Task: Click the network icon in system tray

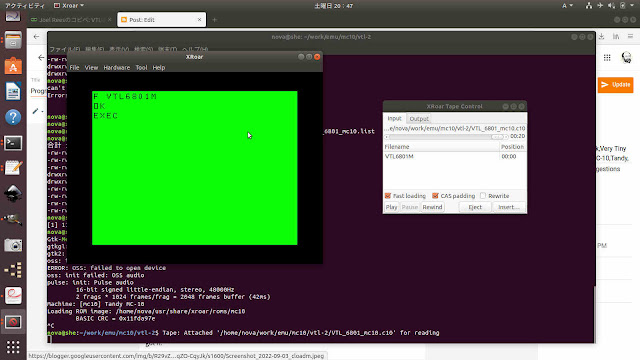Action: [589, 6]
